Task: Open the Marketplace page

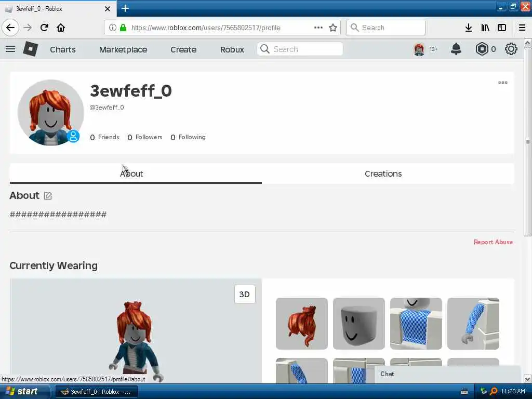Action: (x=123, y=49)
